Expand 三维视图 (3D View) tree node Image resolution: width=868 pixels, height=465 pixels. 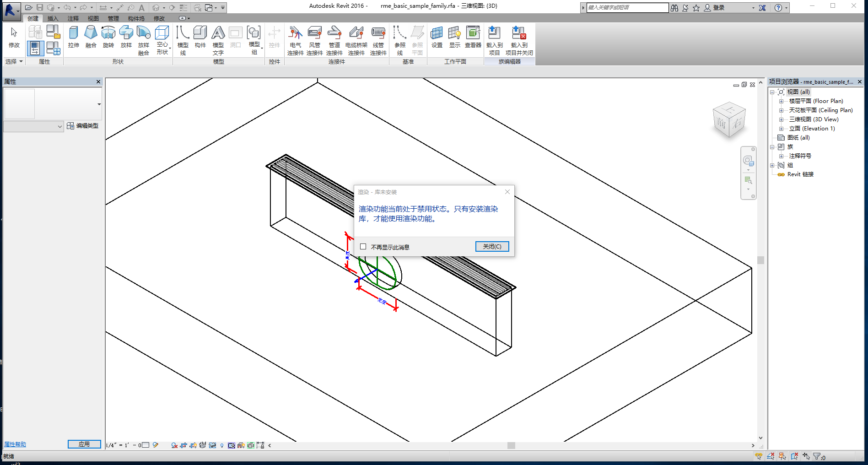(x=782, y=119)
